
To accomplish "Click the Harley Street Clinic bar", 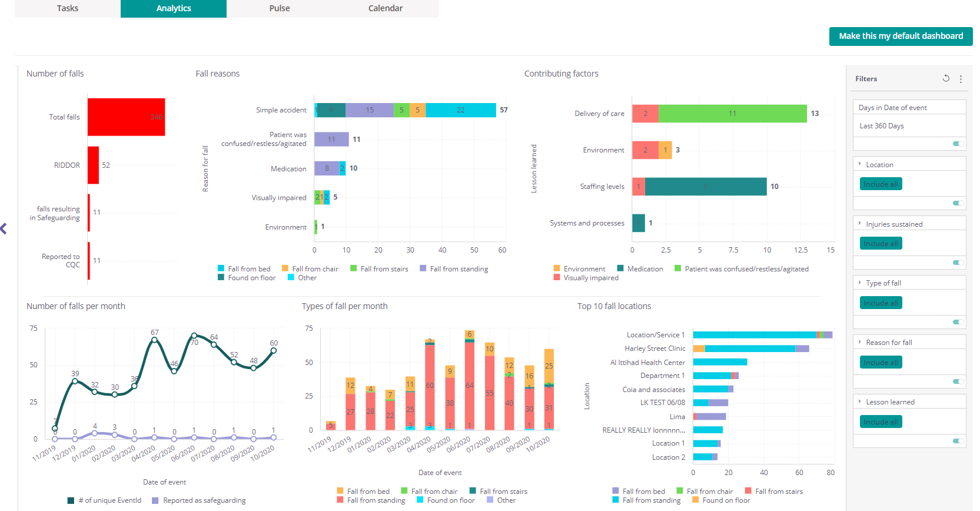I will (x=751, y=349).
